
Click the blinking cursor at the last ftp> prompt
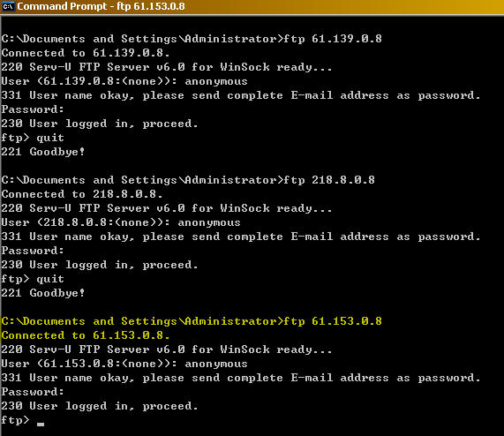[x=41, y=425]
